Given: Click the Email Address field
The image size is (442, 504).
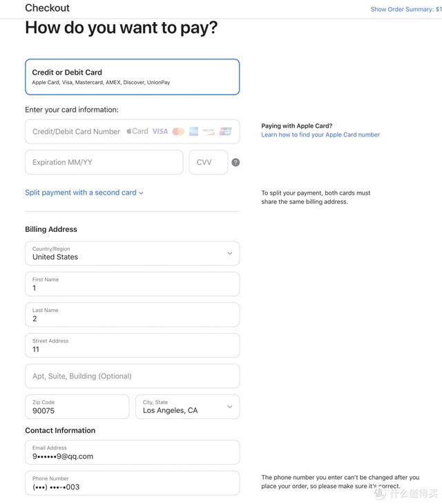Looking at the screenshot, I should tap(132, 452).
